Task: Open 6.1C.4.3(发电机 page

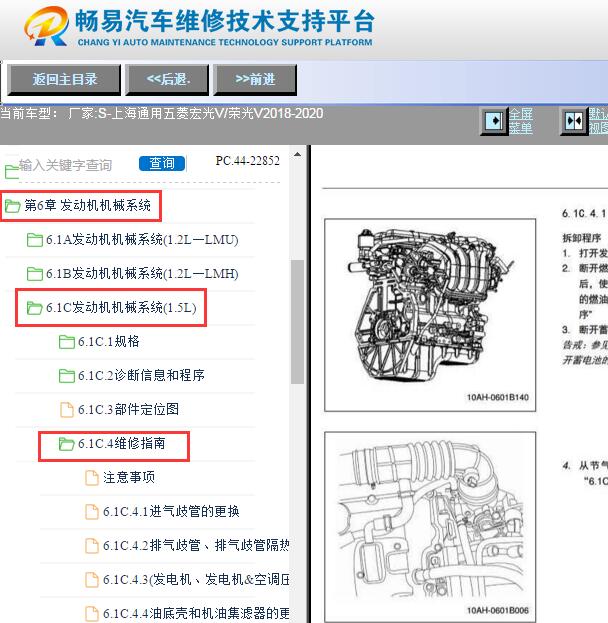Action: [x=196, y=580]
